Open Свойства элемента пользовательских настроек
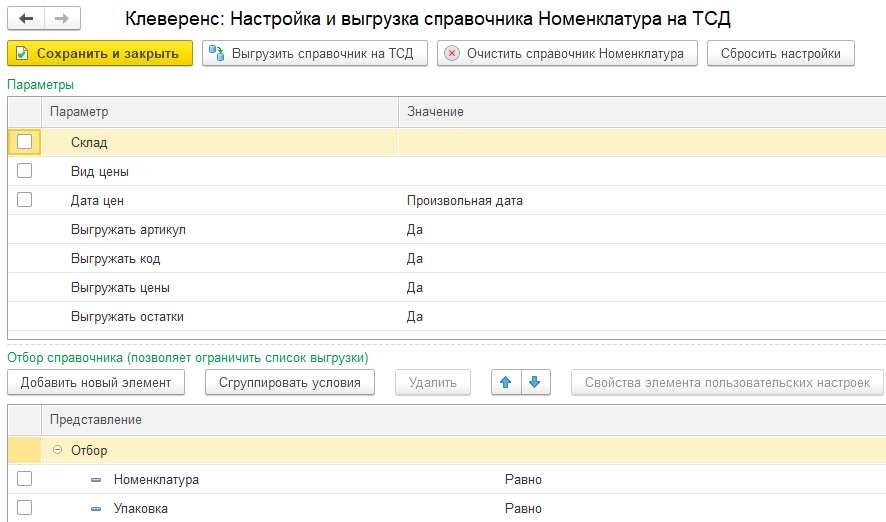886x522 pixels. 727,382
